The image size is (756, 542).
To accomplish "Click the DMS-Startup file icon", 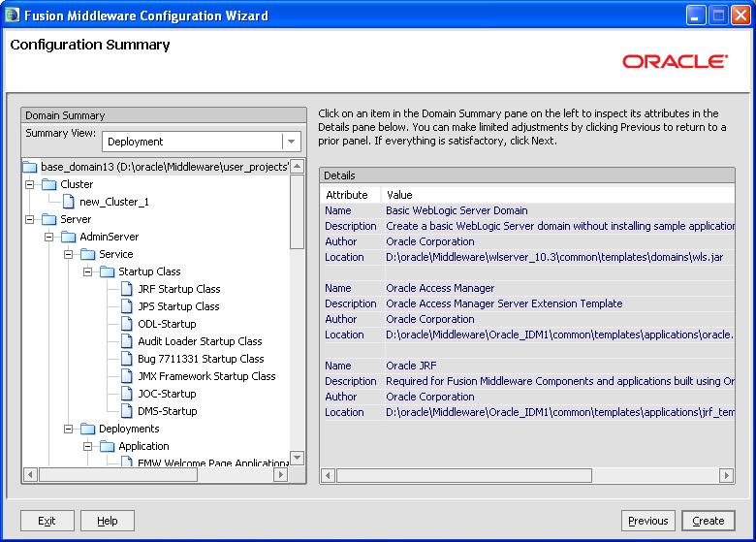I will point(128,411).
